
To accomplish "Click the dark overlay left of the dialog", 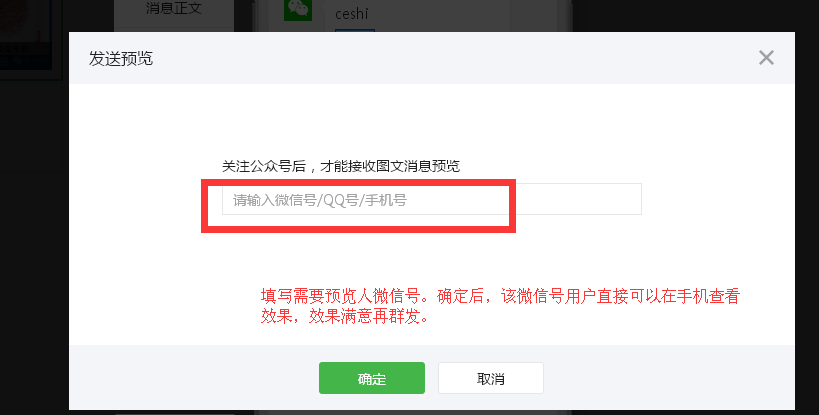I will point(34,235).
